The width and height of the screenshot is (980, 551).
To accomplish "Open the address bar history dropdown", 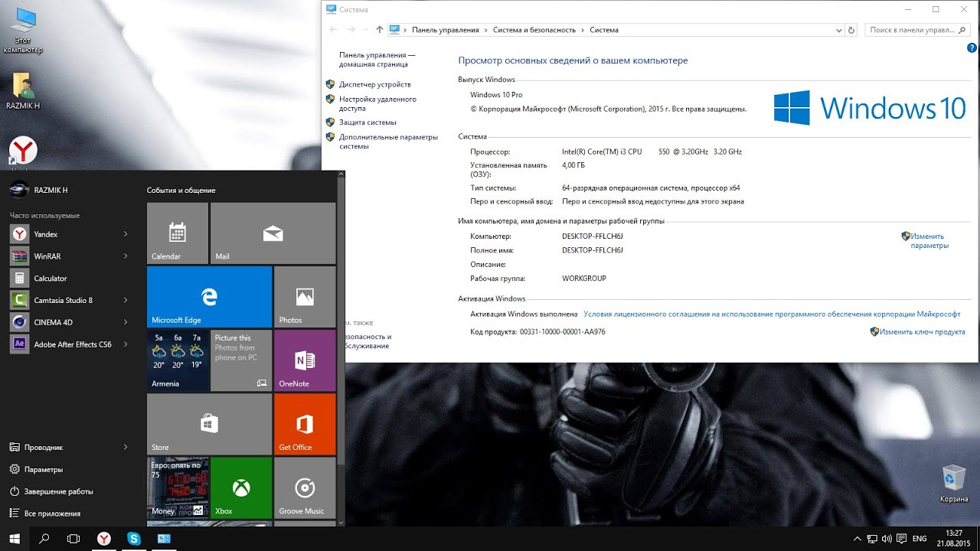I will coord(838,30).
